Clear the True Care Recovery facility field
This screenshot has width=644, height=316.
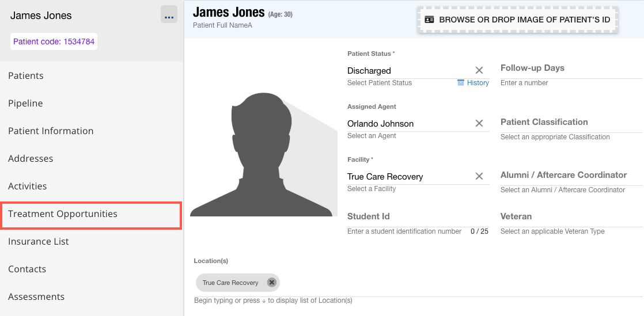(479, 176)
